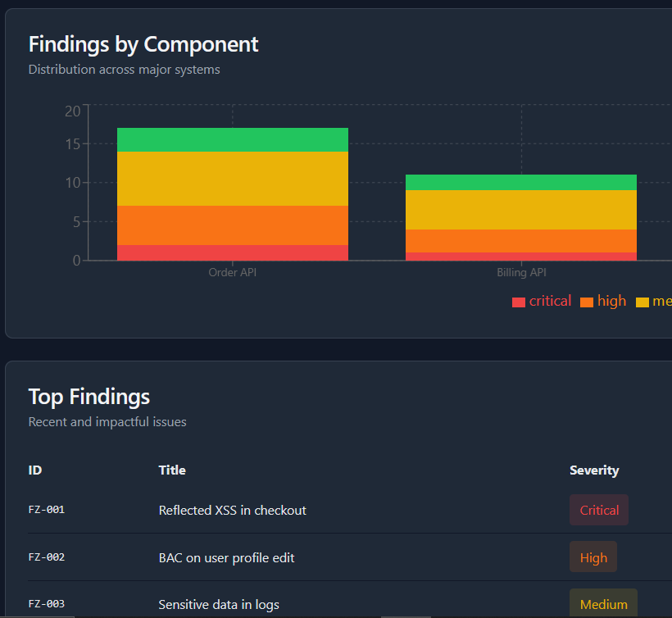Open "Reflected XSS in checkout" finding
This screenshot has width=672, height=618.
click(233, 510)
